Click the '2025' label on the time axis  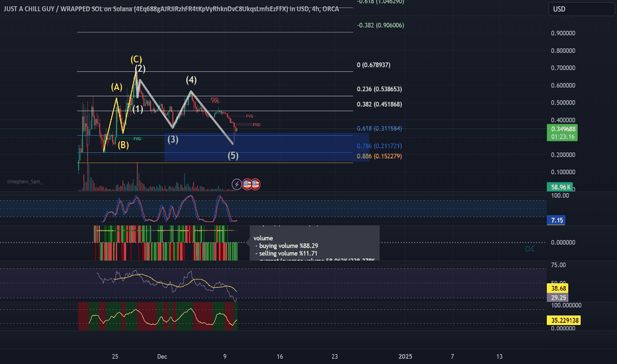(405, 357)
